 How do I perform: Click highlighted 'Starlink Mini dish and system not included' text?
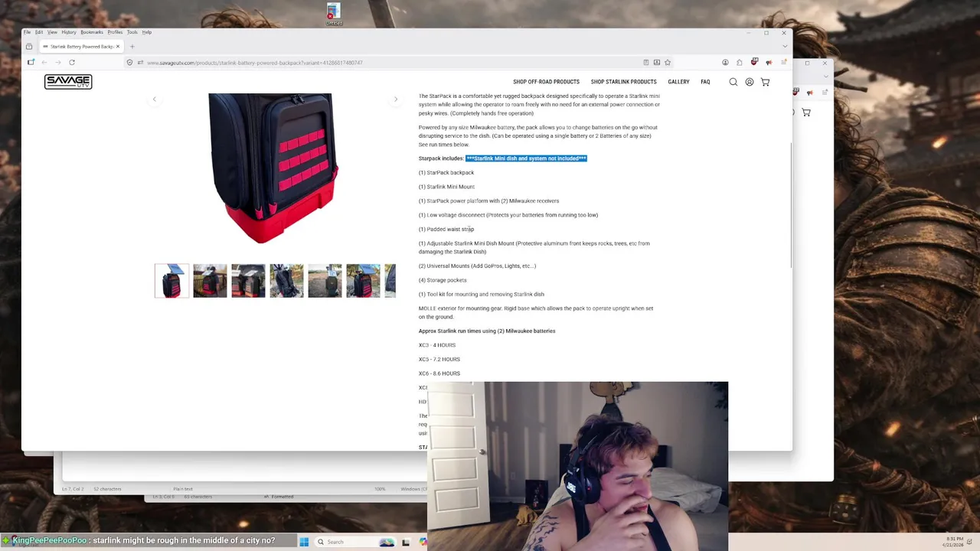pyautogui.click(x=526, y=158)
